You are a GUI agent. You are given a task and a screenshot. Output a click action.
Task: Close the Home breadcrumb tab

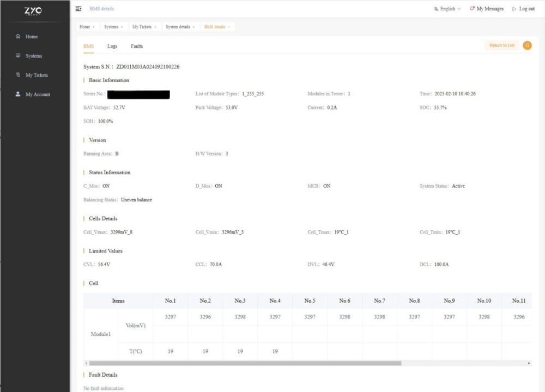pos(94,27)
